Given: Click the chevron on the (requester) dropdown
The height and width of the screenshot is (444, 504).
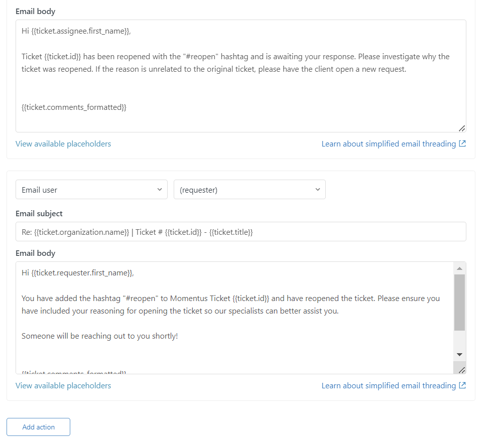Looking at the screenshot, I should [x=317, y=189].
